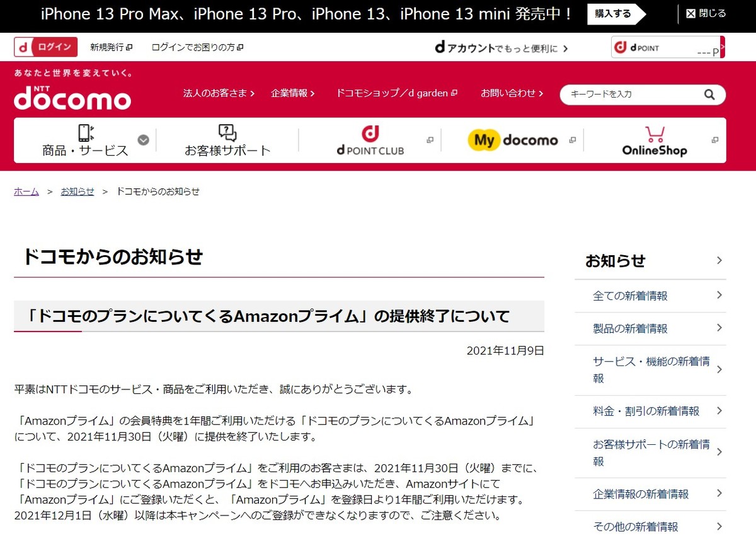Open the お知らせ sidebar heading arrow

click(719, 260)
